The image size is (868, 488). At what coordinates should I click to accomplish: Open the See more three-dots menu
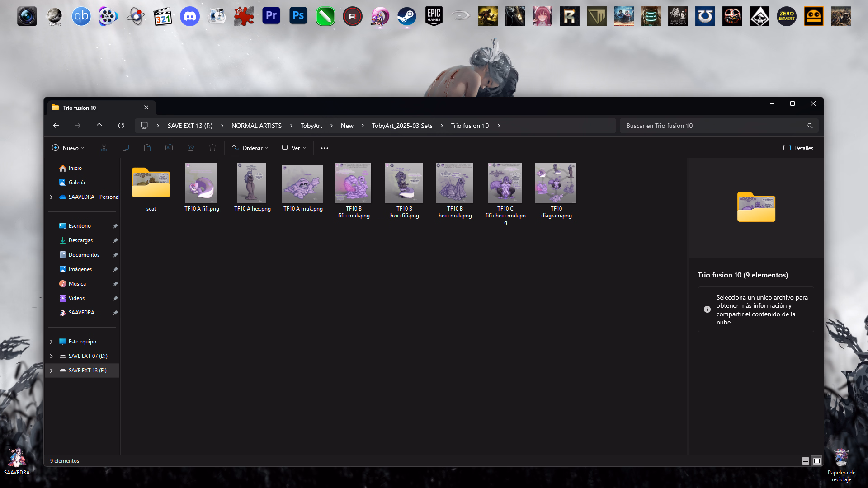[325, 148]
